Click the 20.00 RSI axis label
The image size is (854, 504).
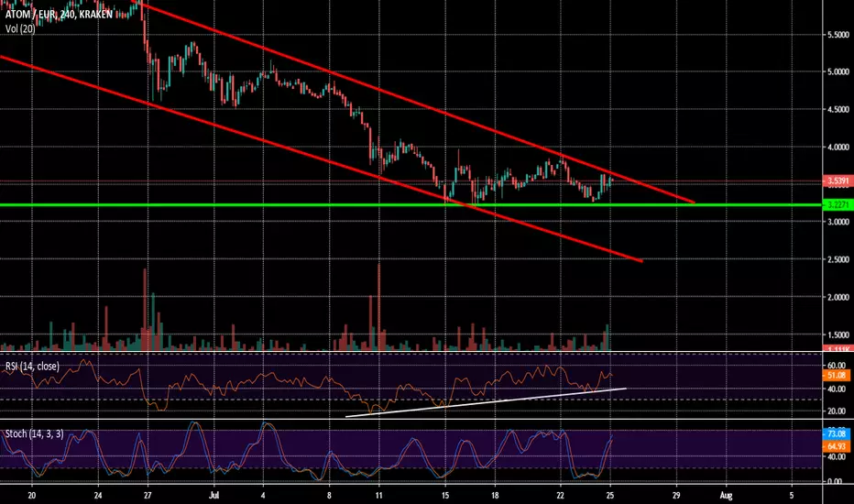[x=836, y=411]
